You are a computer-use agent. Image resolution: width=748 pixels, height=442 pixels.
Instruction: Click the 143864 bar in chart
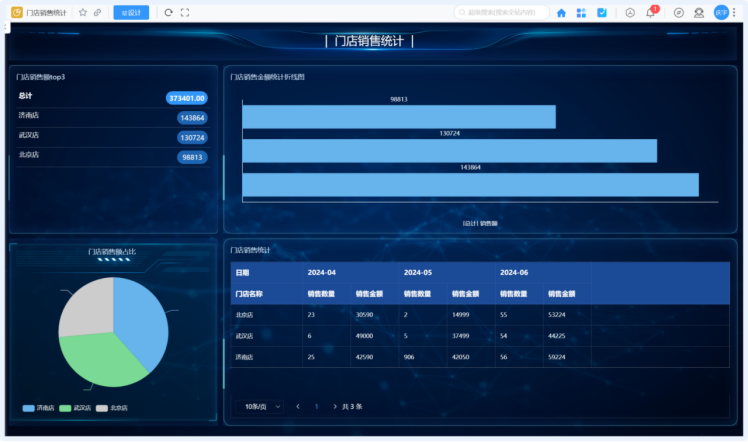coord(470,185)
